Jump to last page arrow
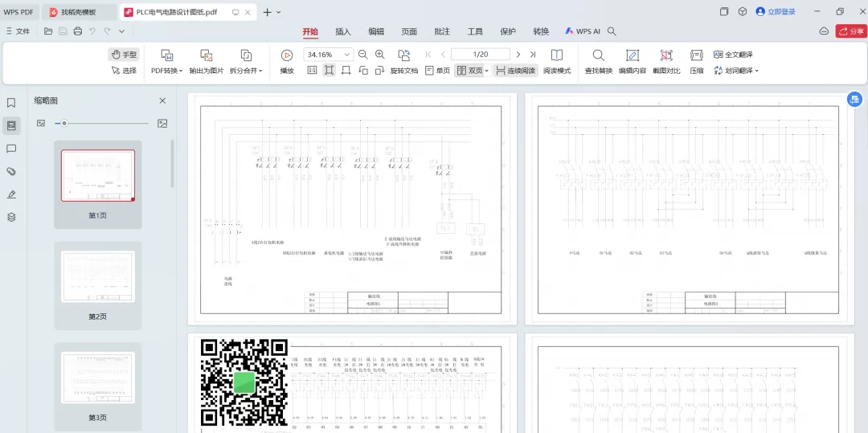 point(533,54)
